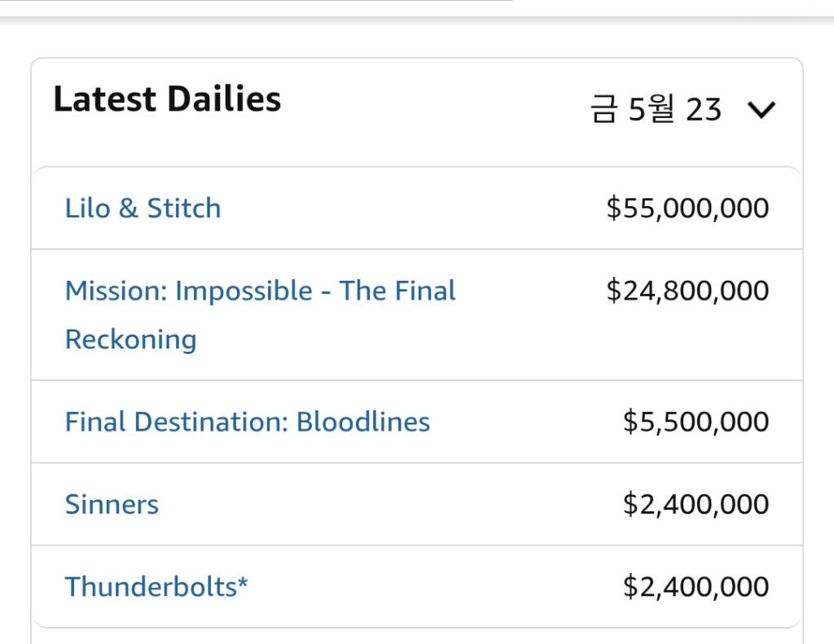Image resolution: width=834 pixels, height=644 pixels.
Task: Click the Latest Dailies heading
Action: click(x=167, y=99)
